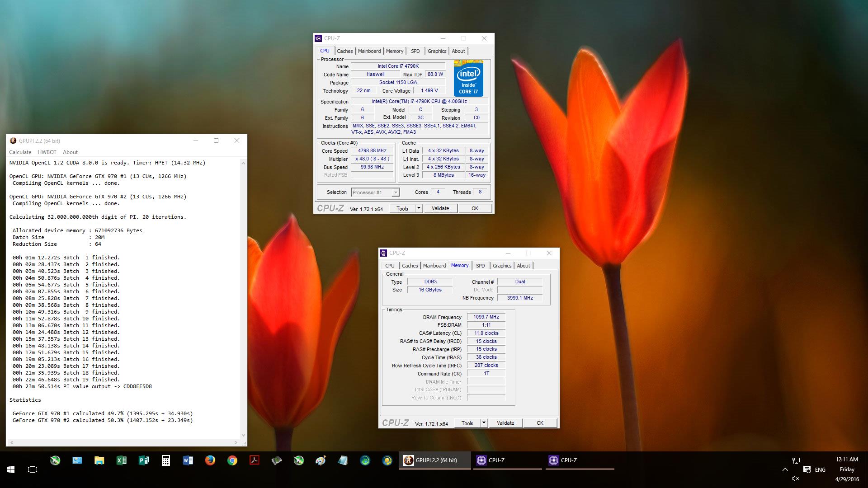The image size is (868, 488).
Task: Switch to Caches tab in upper CPU-Z
Action: (344, 51)
